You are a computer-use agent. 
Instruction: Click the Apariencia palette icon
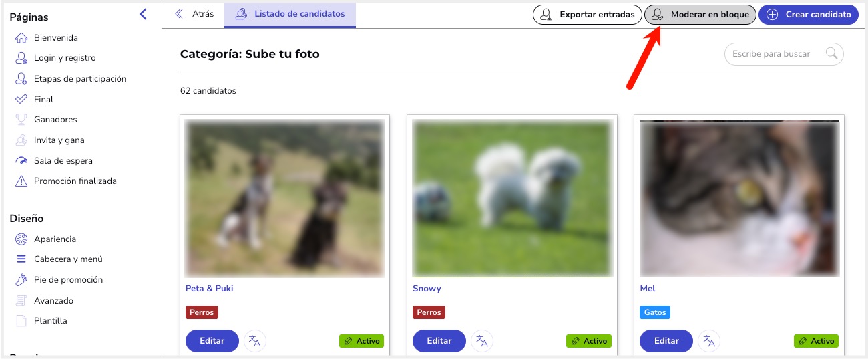[21, 239]
